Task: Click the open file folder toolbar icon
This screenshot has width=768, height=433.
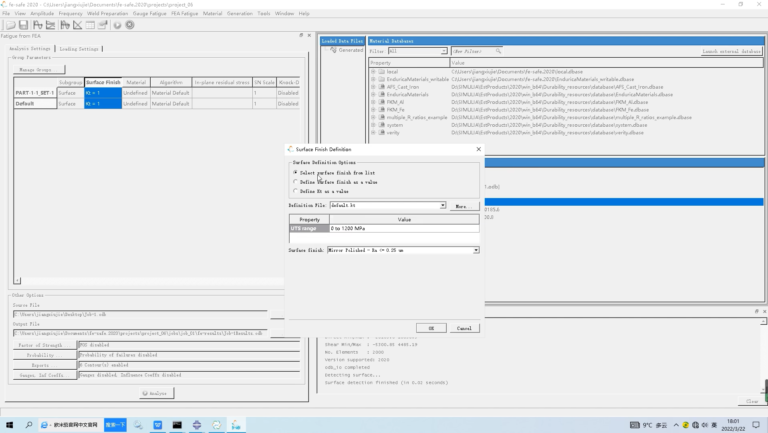Action: (x=10, y=25)
